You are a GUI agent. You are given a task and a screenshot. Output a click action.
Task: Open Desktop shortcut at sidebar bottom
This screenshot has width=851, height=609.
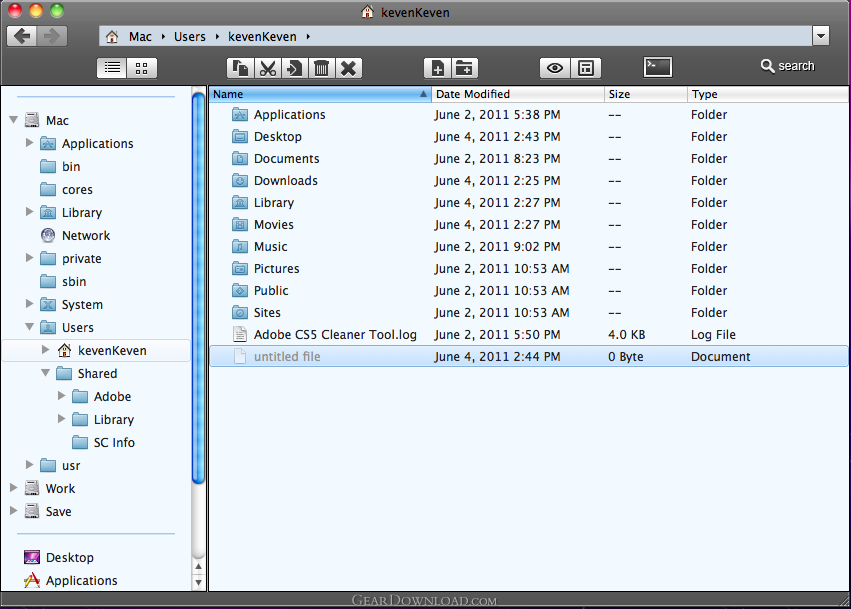click(x=59, y=557)
